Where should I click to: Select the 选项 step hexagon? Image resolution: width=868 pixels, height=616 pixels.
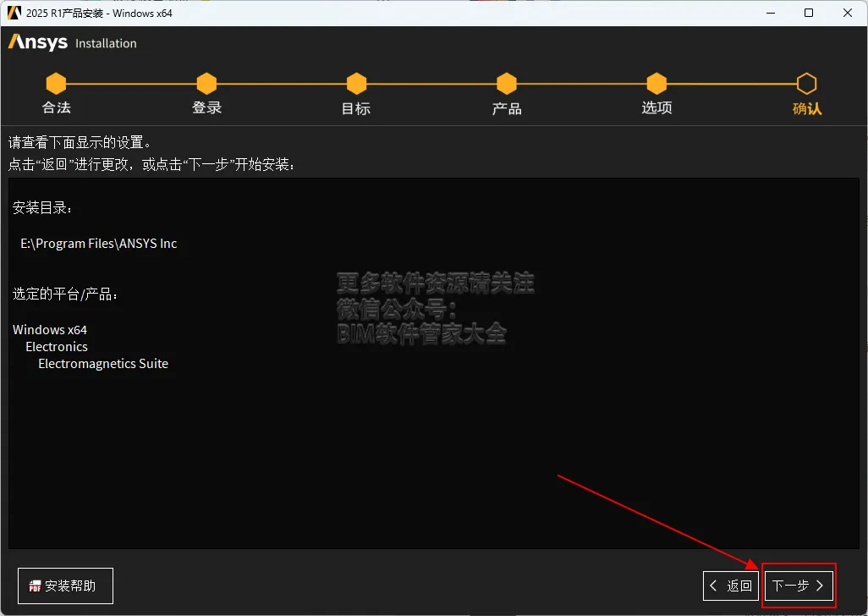click(x=656, y=84)
